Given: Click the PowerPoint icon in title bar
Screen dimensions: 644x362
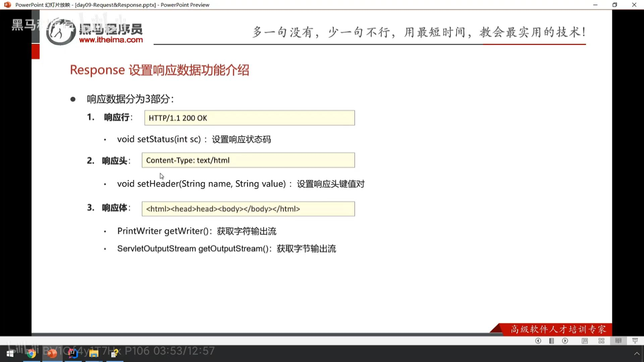Looking at the screenshot, I should pyautogui.click(x=7, y=5).
